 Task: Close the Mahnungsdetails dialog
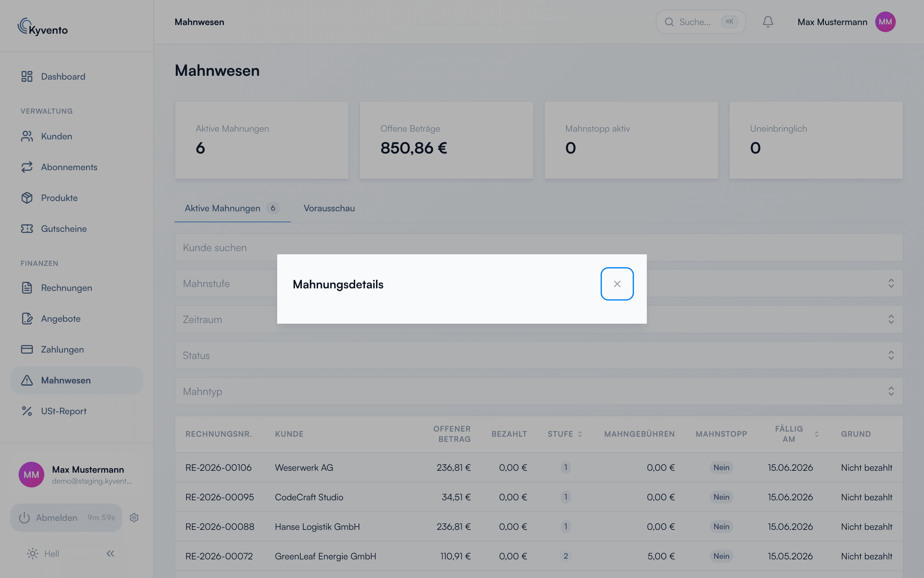(x=617, y=284)
